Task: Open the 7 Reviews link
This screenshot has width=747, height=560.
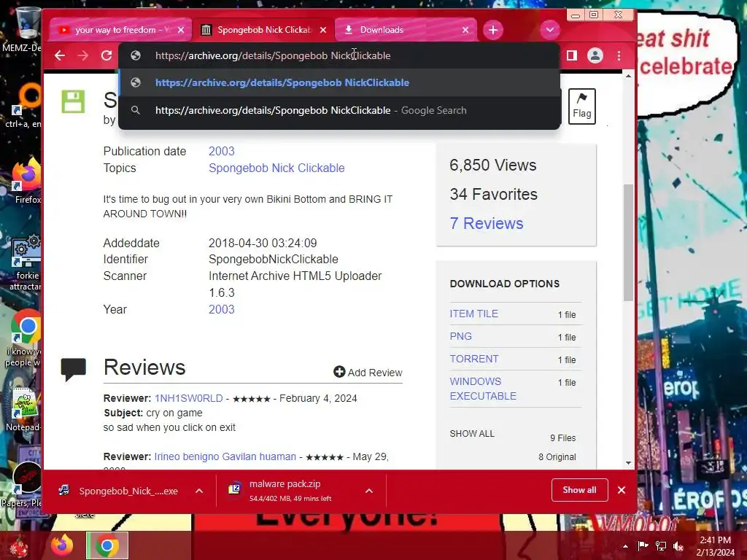Action: pos(487,223)
